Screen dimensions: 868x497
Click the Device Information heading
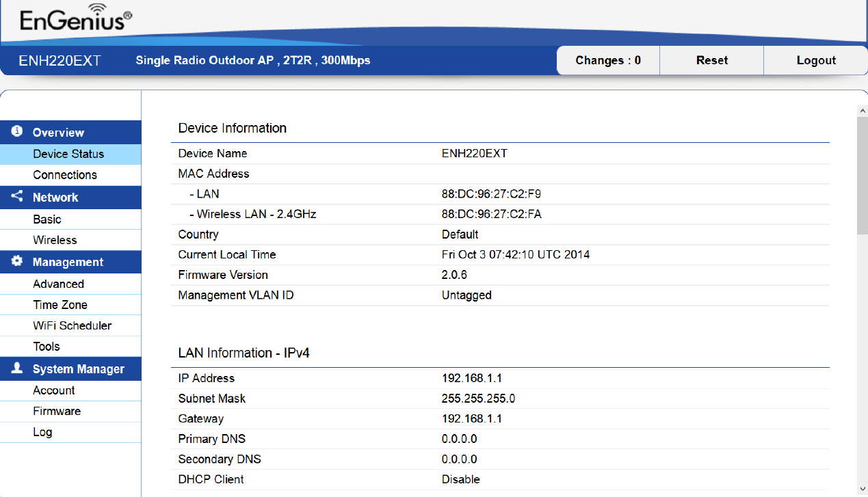click(233, 128)
